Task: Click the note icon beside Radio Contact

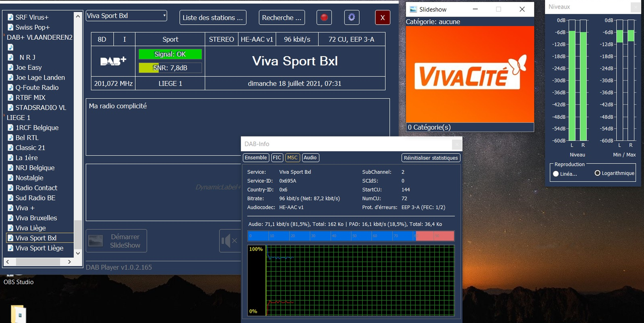Action: click(10, 188)
